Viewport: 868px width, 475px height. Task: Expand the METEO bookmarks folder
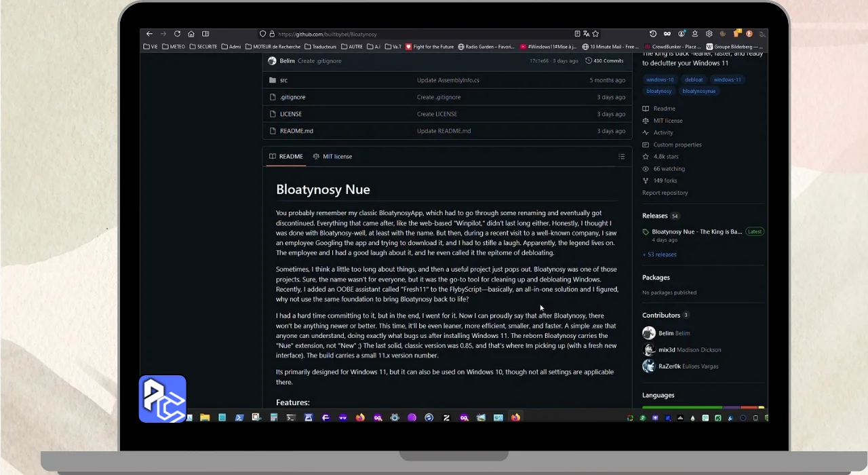[174, 47]
